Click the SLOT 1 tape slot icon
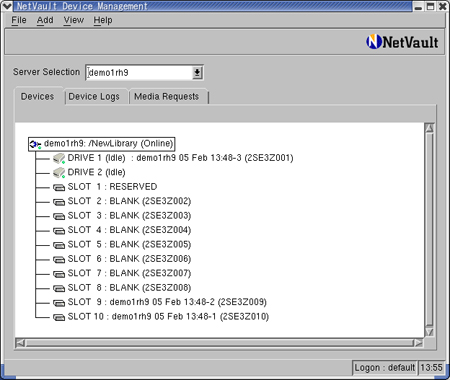The image size is (450, 380). [59, 188]
